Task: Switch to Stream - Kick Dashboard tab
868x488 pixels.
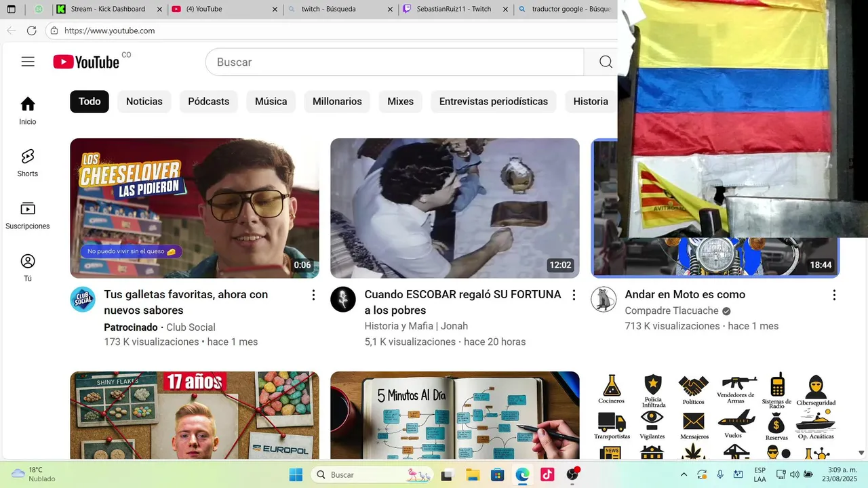Action: [x=109, y=9]
